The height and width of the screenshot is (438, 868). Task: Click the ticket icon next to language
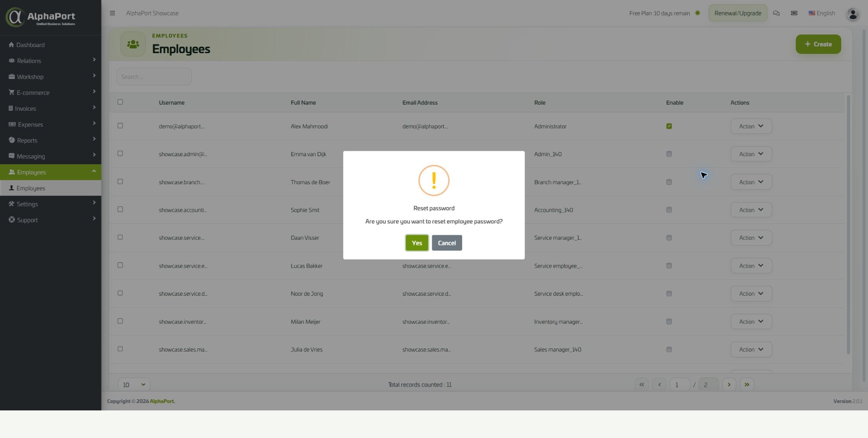click(x=794, y=13)
